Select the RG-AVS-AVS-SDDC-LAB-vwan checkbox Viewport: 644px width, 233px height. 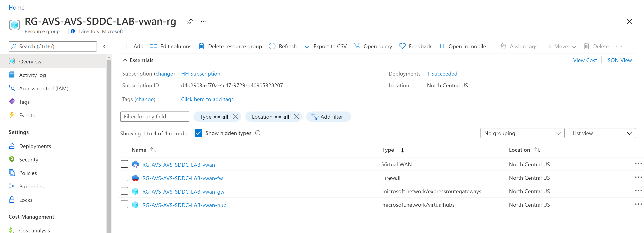coord(124,164)
